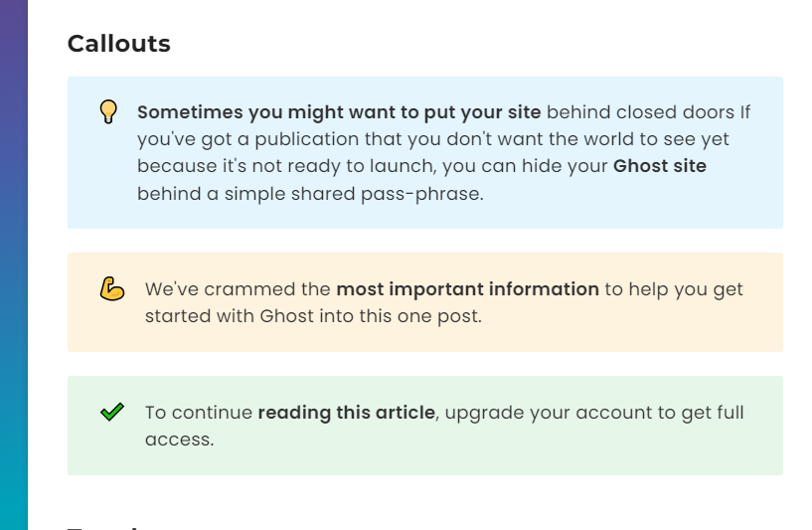Click 'We've crammed the' text

[238, 289]
